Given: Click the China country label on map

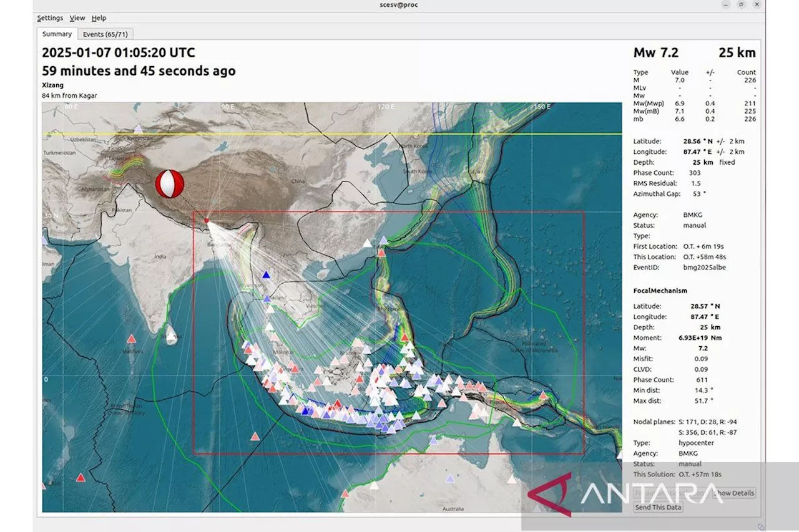Looking at the screenshot, I should click(x=298, y=182).
